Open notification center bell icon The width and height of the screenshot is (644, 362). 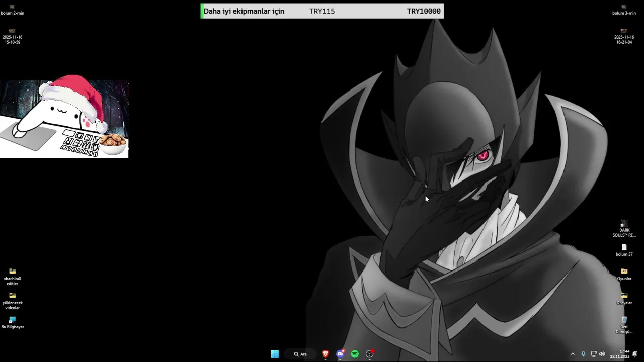[x=635, y=354]
